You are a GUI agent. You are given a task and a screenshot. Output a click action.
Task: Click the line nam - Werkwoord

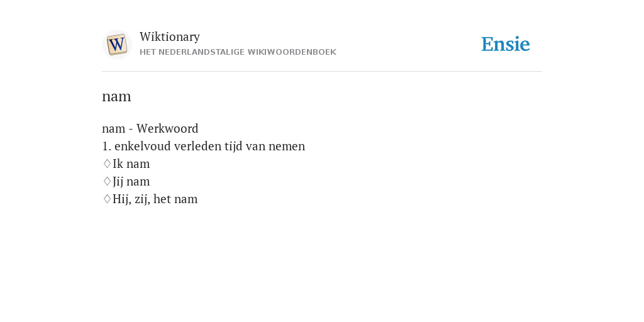[150, 129]
